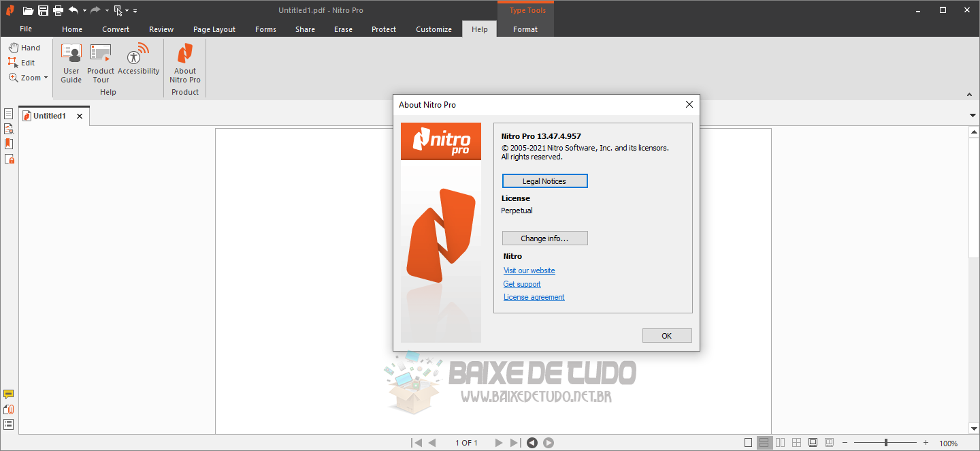
Task: Switch to facing continuous view layout
Action: (797, 443)
